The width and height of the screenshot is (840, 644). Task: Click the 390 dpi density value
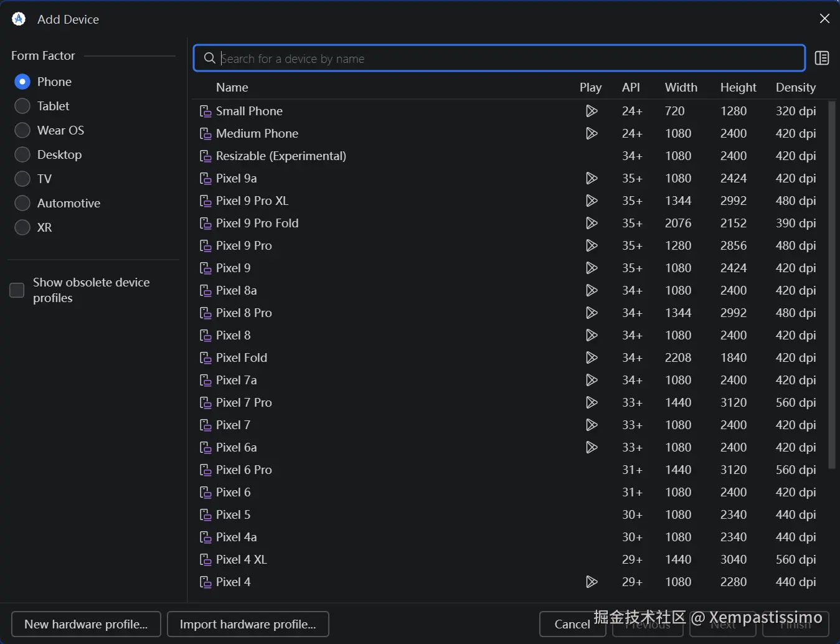click(796, 223)
